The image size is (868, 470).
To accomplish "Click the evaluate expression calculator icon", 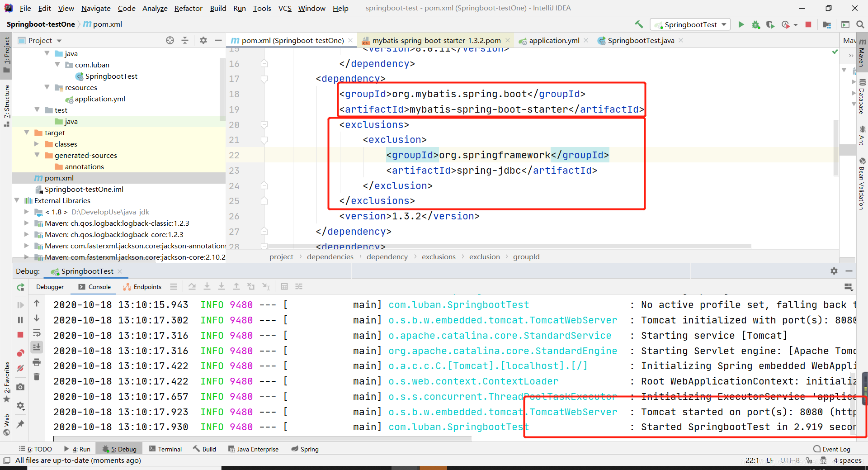I will coord(284,286).
